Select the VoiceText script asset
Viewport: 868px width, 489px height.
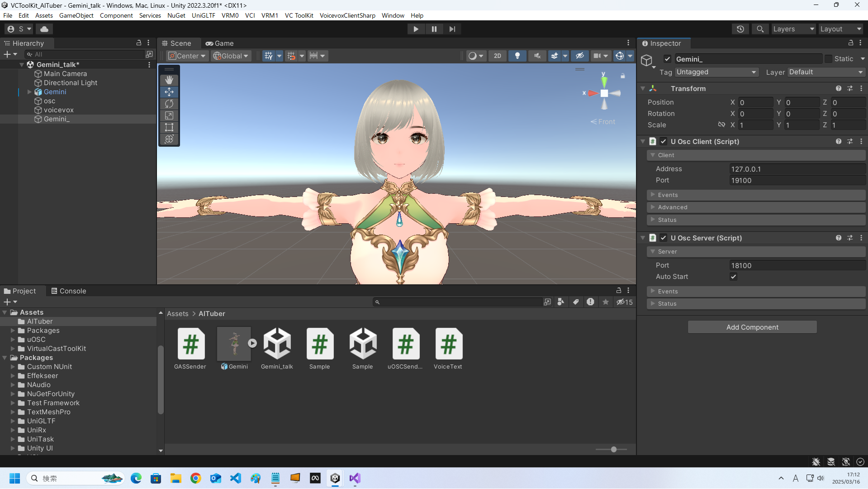click(448, 349)
